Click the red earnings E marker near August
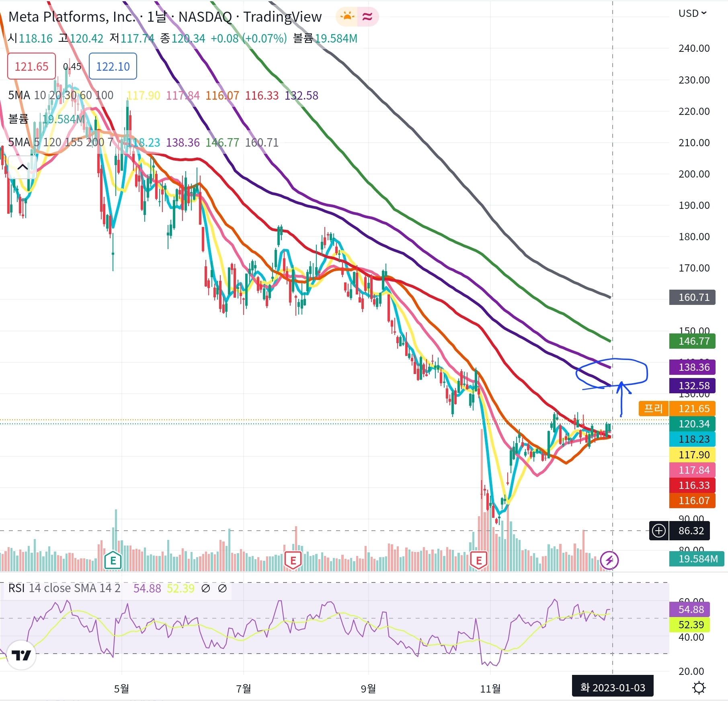Viewport: 728px width, 701px height. pos(293,560)
